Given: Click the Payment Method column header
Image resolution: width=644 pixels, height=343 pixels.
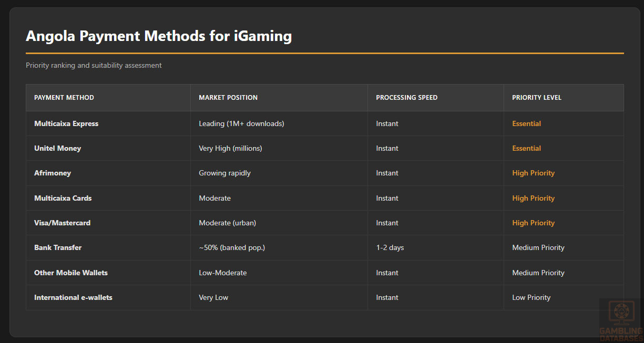Looking at the screenshot, I should tap(64, 98).
